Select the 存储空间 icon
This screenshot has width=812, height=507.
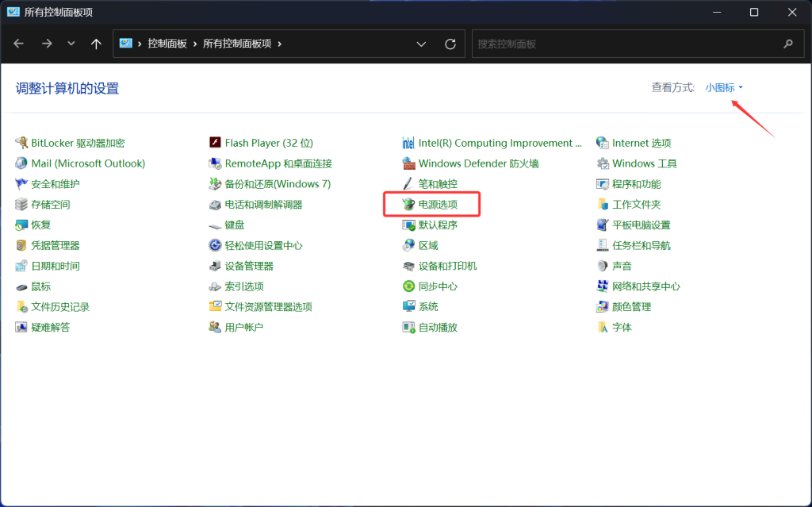[21, 204]
